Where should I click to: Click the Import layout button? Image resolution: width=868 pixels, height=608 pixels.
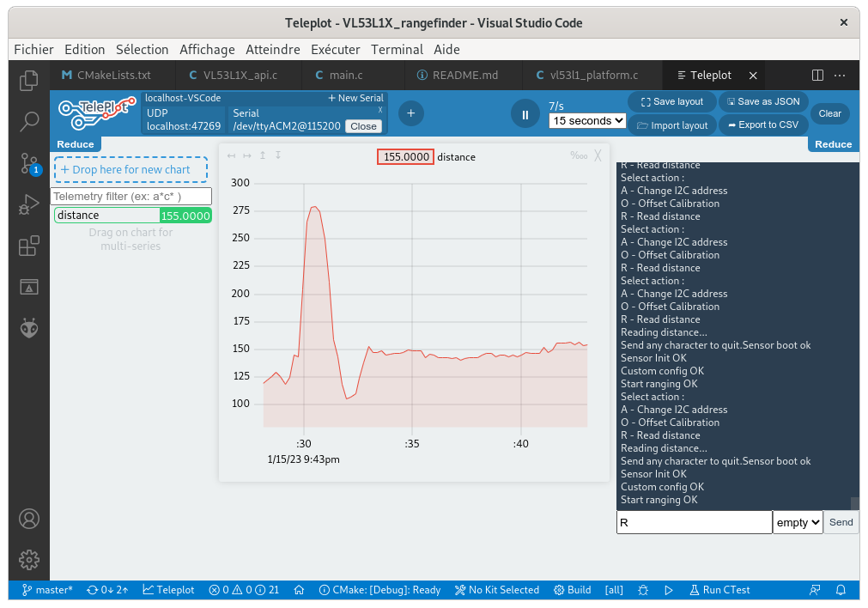coord(672,125)
